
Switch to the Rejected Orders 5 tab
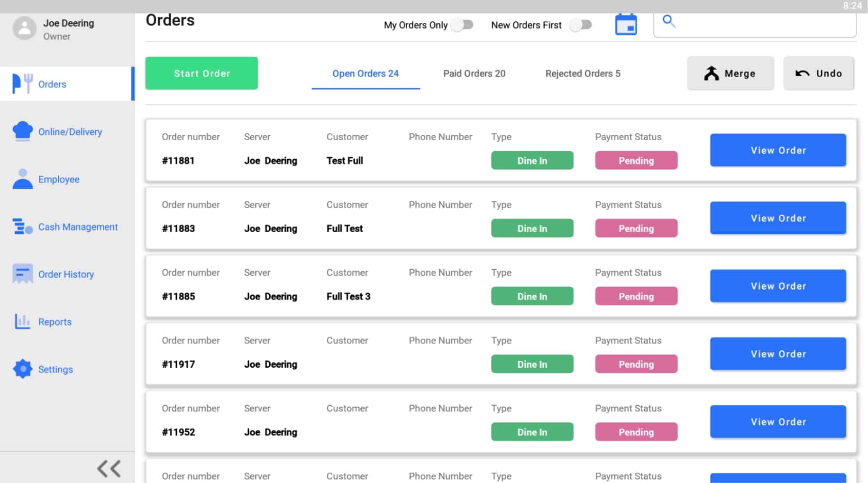(x=583, y=73)
